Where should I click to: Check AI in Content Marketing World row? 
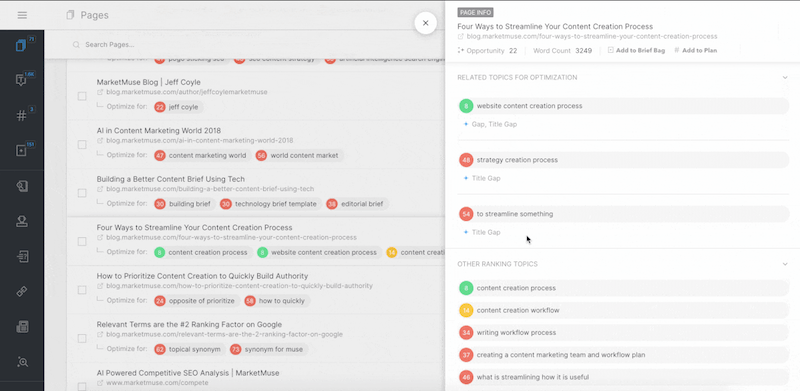[82, 145]
